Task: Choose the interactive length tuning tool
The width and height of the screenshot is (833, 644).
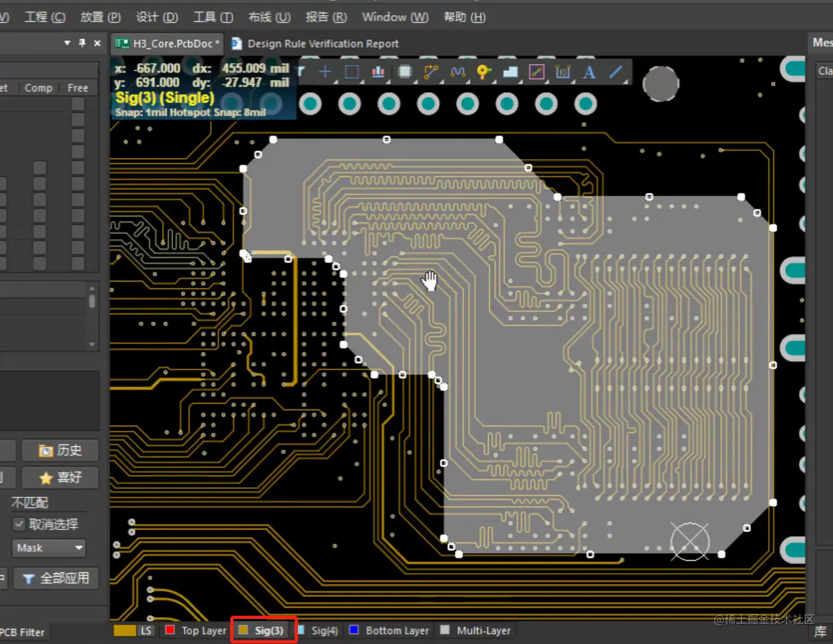Action: tap(457, 72)
